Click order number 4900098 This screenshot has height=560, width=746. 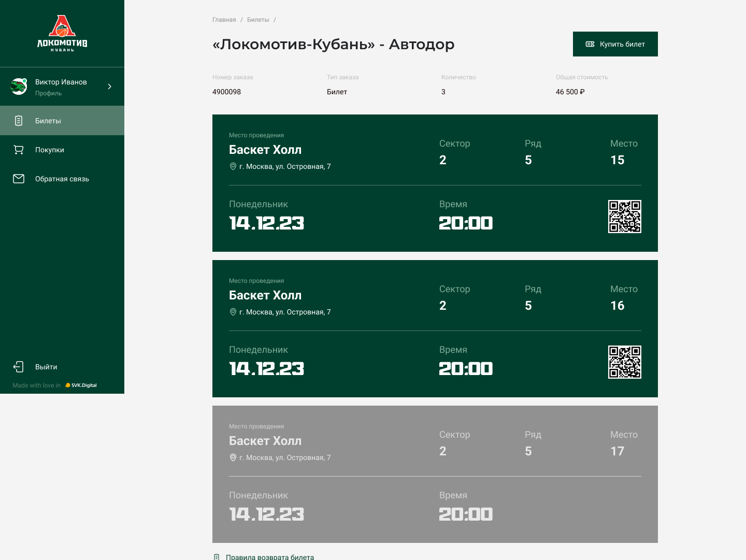pyautogui.click(x=226, y=92)
